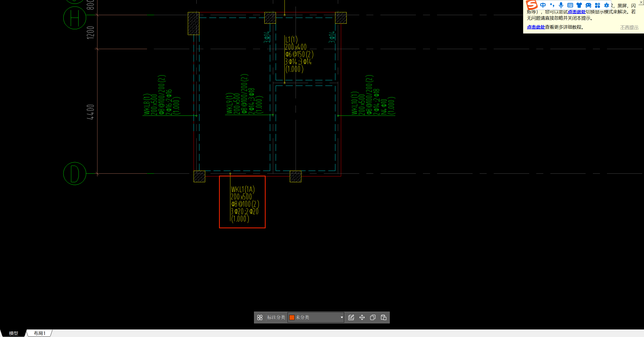644x337 pixels.
Task: Open the Sogou skin shirt icon
Action: pyautogui.click(x=579, y=5)
